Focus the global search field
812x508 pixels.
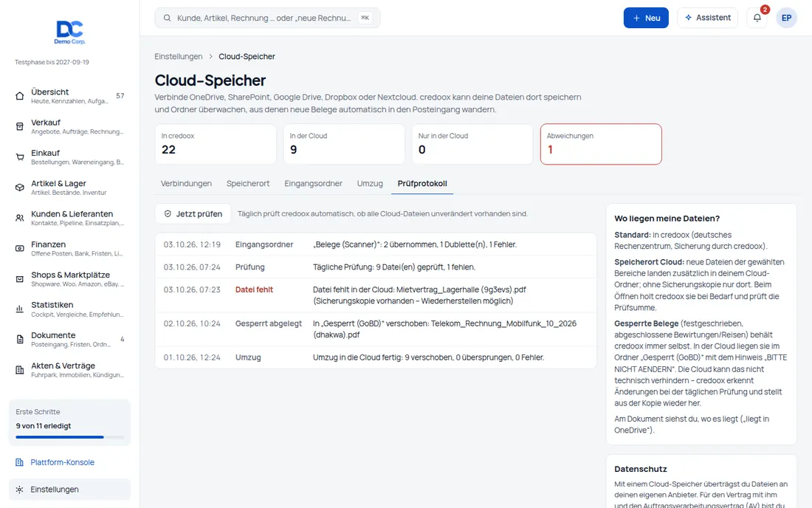pyautogui.click(x=267, y=18)
